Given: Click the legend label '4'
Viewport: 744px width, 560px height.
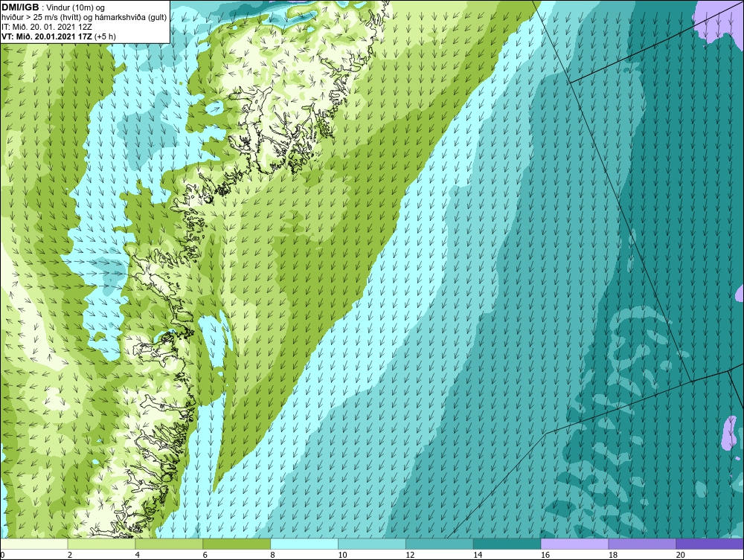Looking at the screenshot, I should 138,555.
